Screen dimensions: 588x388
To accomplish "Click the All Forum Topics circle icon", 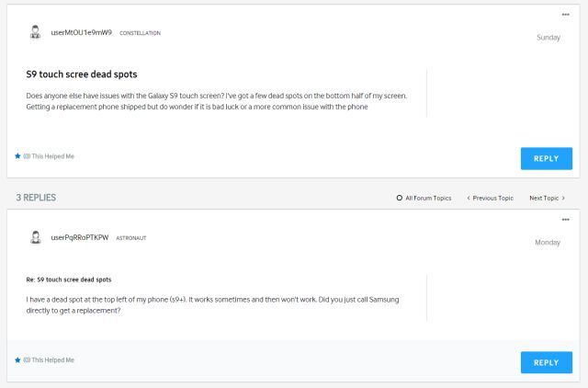I will [400, 198].
